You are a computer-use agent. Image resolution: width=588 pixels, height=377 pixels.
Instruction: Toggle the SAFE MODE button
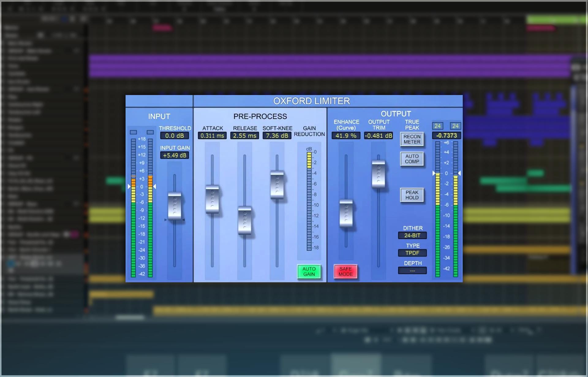coord(345,272)
